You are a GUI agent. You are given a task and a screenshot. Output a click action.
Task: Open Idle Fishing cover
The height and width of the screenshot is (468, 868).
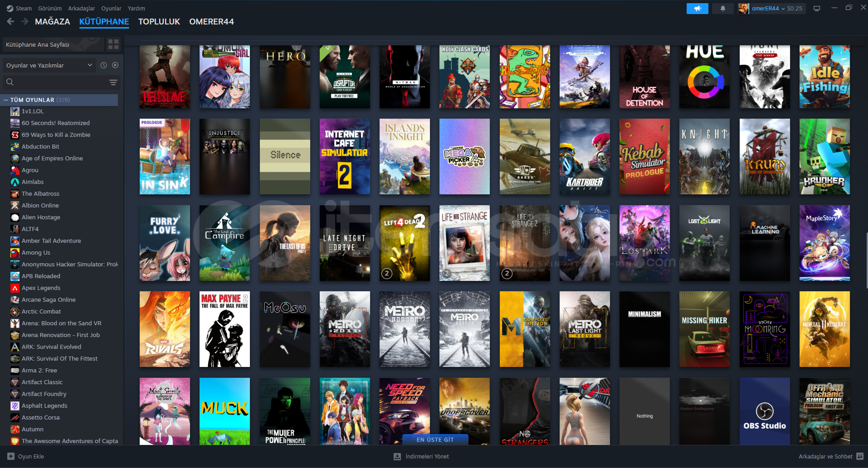(824, 77)
